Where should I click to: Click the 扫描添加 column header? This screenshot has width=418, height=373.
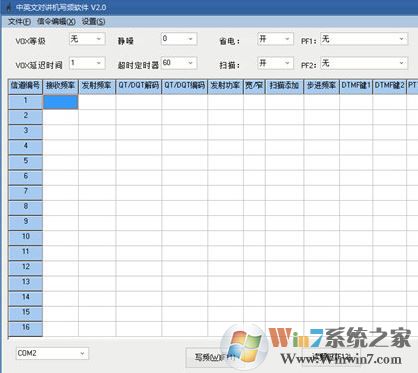(x=284, y=86)
